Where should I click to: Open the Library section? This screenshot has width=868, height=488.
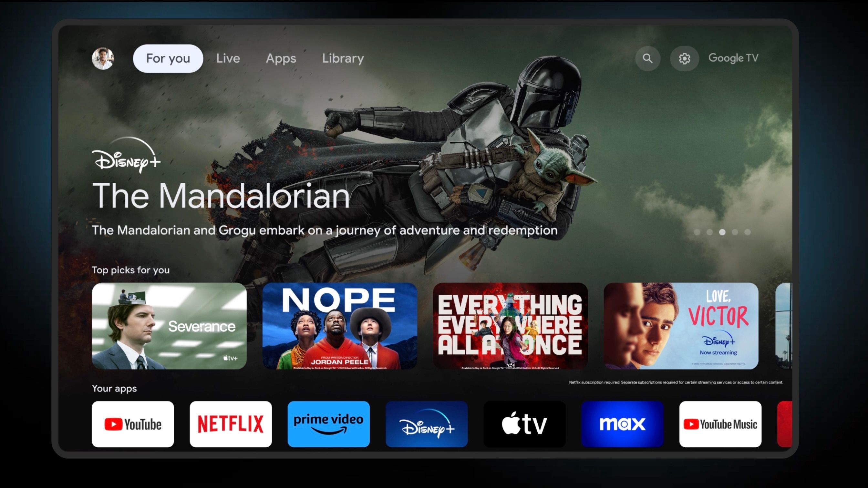pyautogui.click(x=343, y=58)
